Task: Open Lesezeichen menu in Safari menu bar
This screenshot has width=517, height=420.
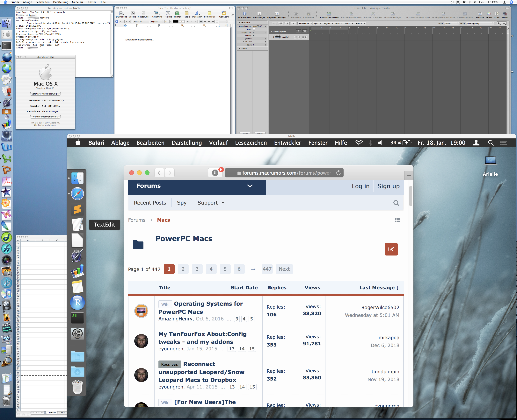Action: 251,143
